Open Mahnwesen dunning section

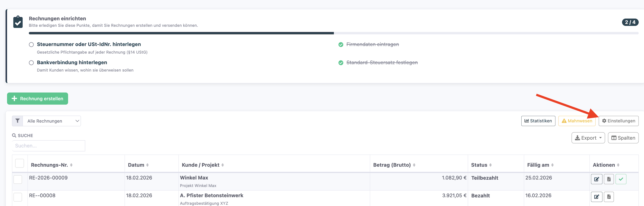577,121
